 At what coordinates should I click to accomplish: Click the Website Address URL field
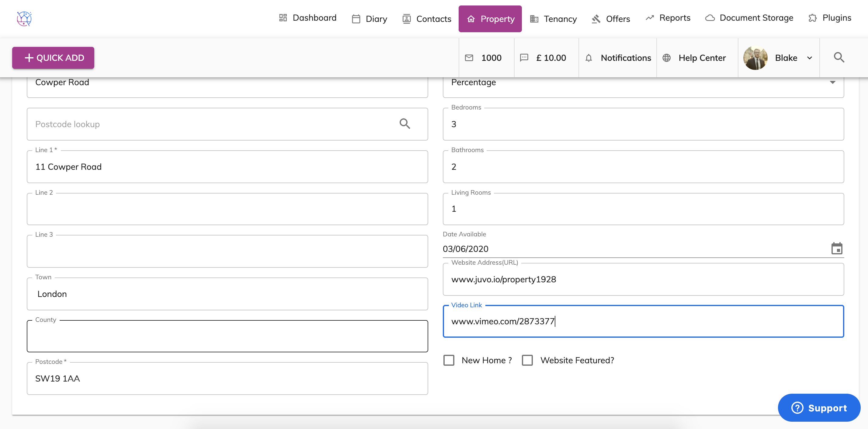[643, 279]
